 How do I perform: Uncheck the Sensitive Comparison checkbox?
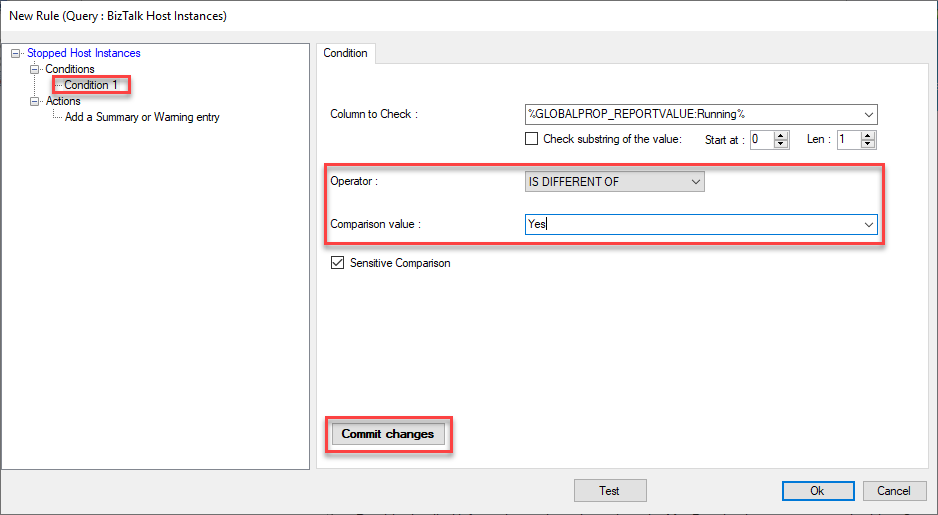click(x=337, y=263)
